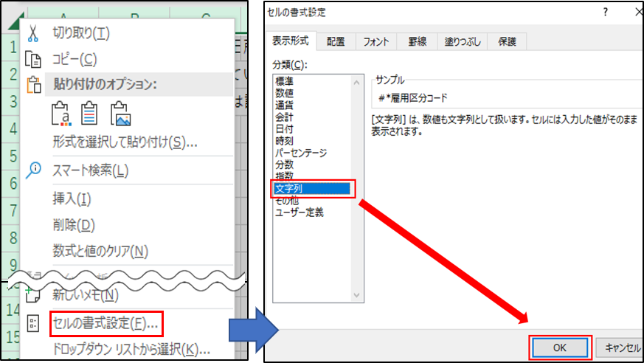
Task: Select 分数 in category list
Action: coord(285,165)
